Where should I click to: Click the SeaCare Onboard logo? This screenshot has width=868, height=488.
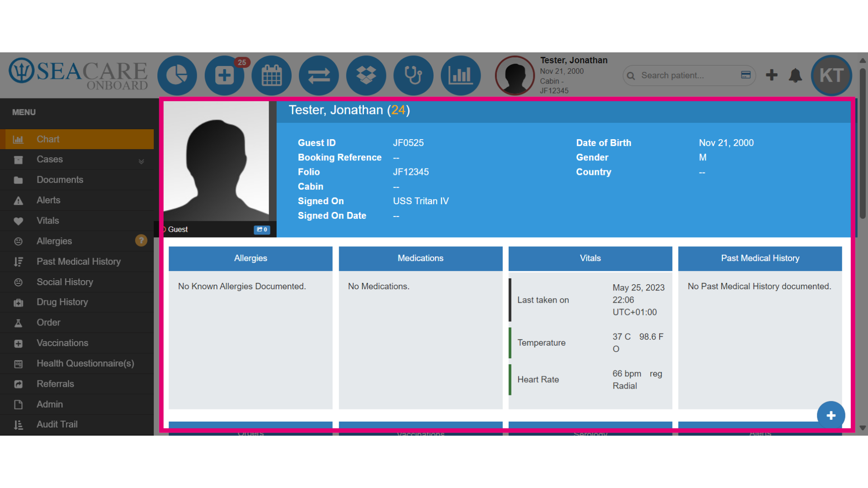click(x=78, y=74)
